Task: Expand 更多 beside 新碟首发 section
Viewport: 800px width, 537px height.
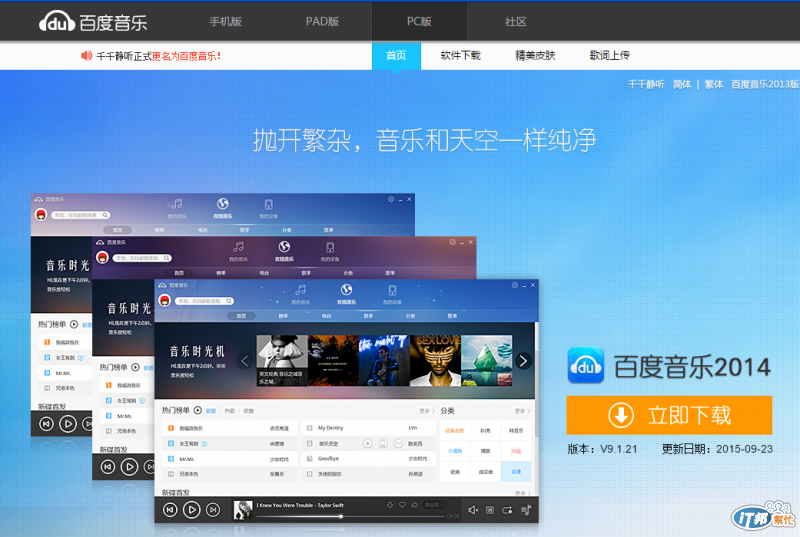Action: [522, 493]
